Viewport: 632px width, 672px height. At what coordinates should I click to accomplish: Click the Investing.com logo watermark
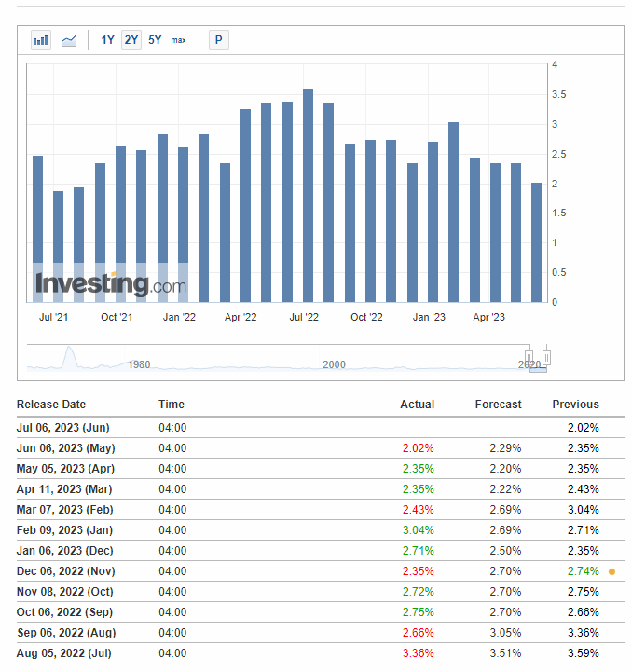110,284
